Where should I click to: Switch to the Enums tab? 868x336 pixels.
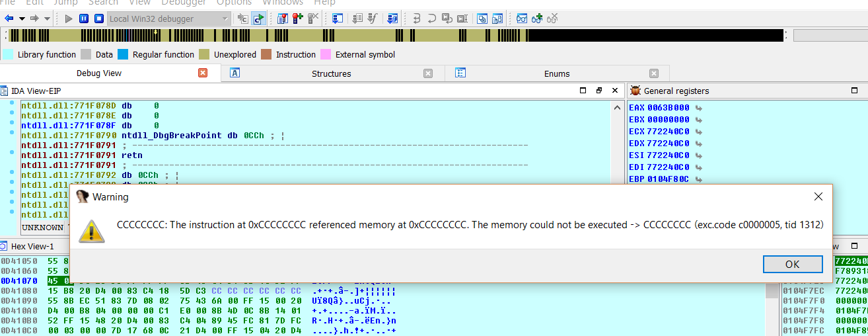(557, 73)
